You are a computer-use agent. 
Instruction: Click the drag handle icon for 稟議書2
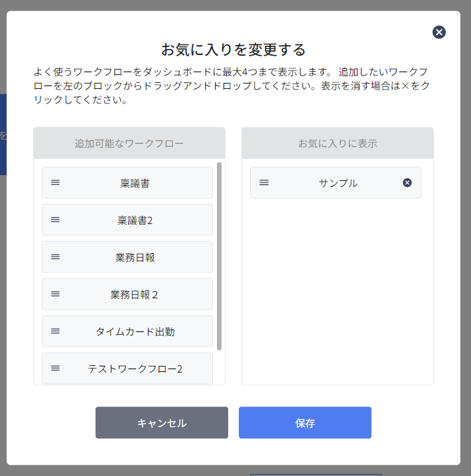pos(55,219)
